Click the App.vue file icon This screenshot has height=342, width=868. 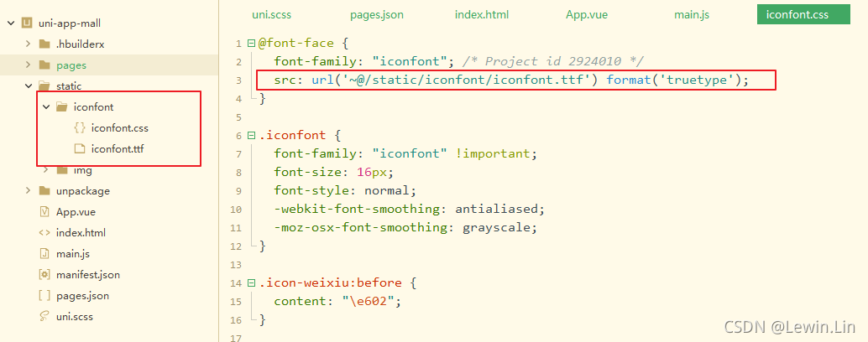(44, 212)
